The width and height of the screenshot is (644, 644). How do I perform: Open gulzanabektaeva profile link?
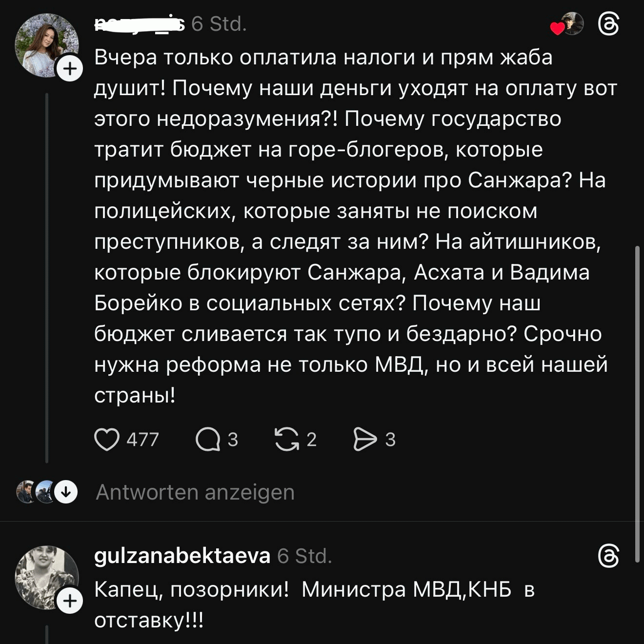point(182,556)
